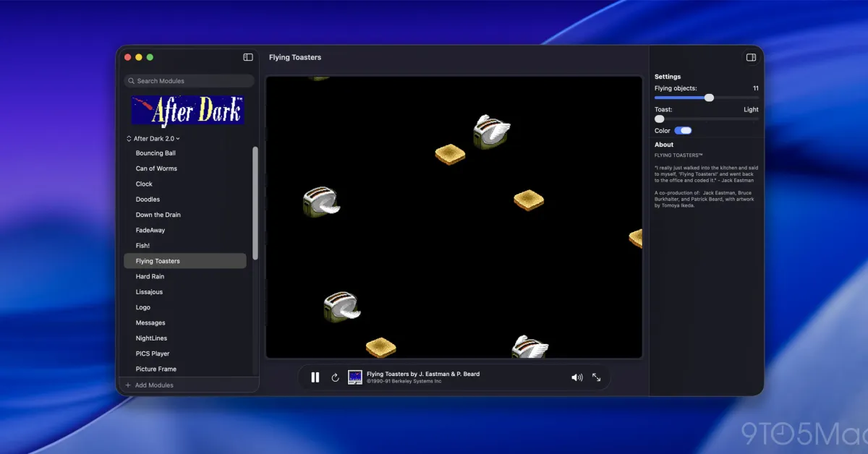Select the Logo module

pyautogui.click(x=185, y=307)
